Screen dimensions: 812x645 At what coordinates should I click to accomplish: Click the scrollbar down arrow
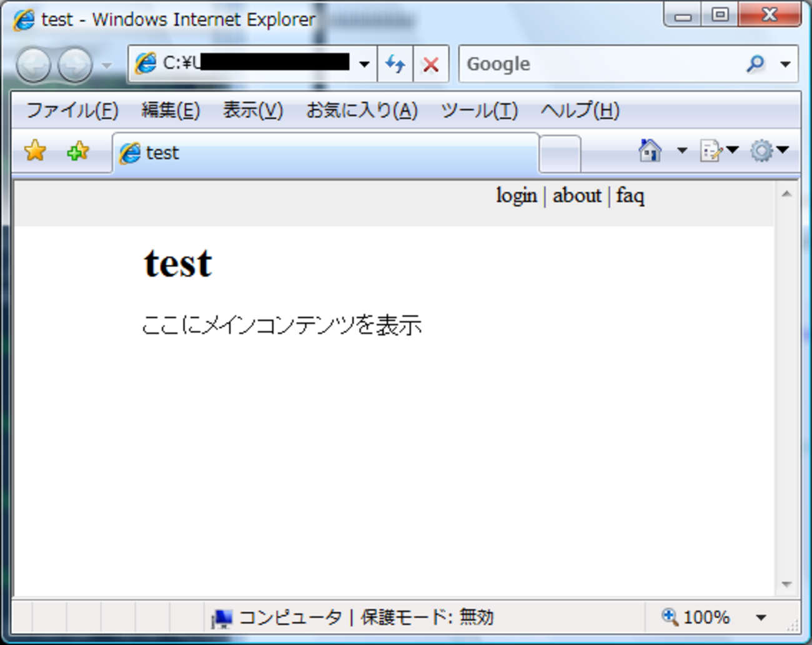click(x=786, y=584)
